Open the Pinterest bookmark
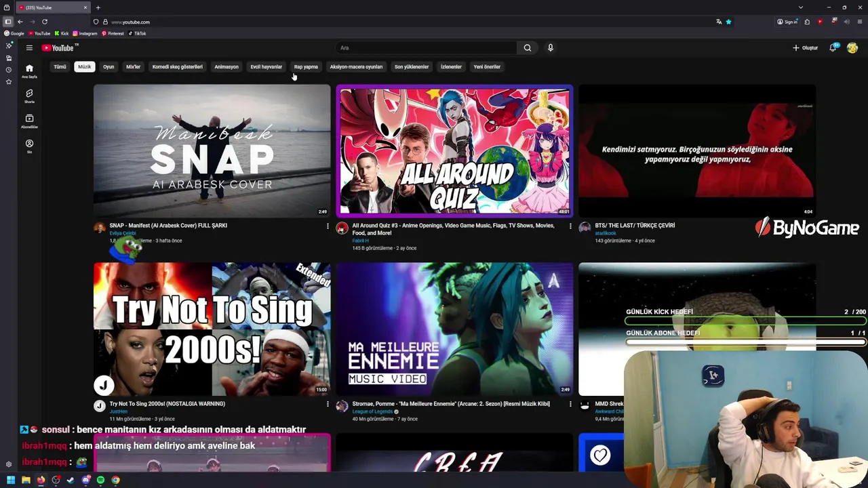868x488 pixels. pyautogui.click(x=113, y=33)
